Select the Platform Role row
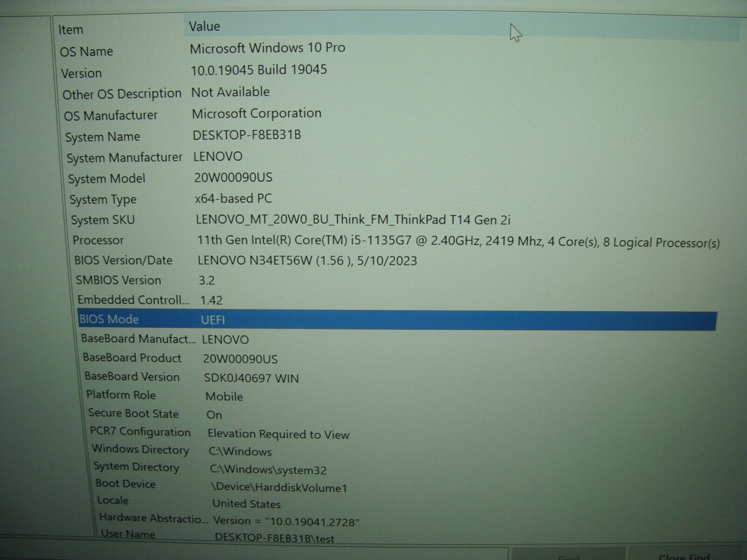 tap(397, 396)
